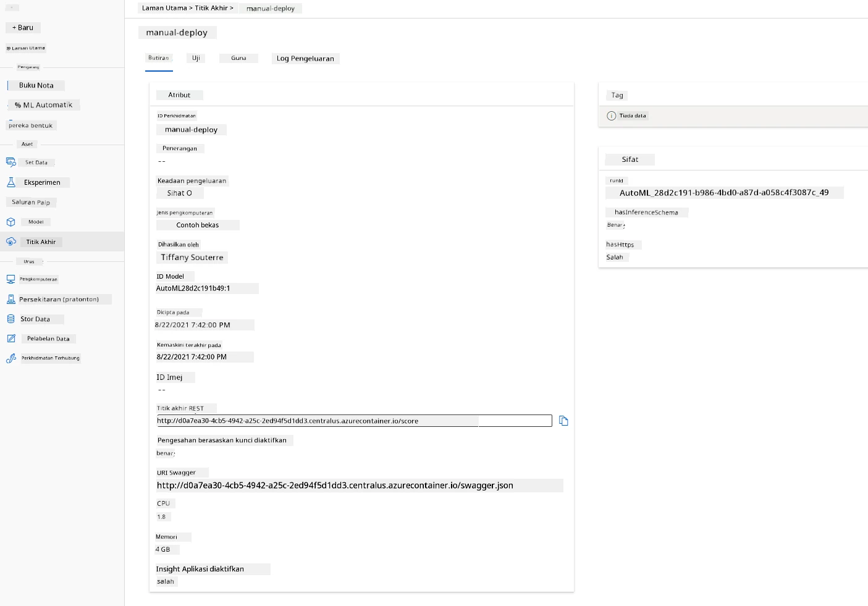This screenshot has width=868, height=606.
Task: Switch to the Uji tab
Action: point(196,58)
